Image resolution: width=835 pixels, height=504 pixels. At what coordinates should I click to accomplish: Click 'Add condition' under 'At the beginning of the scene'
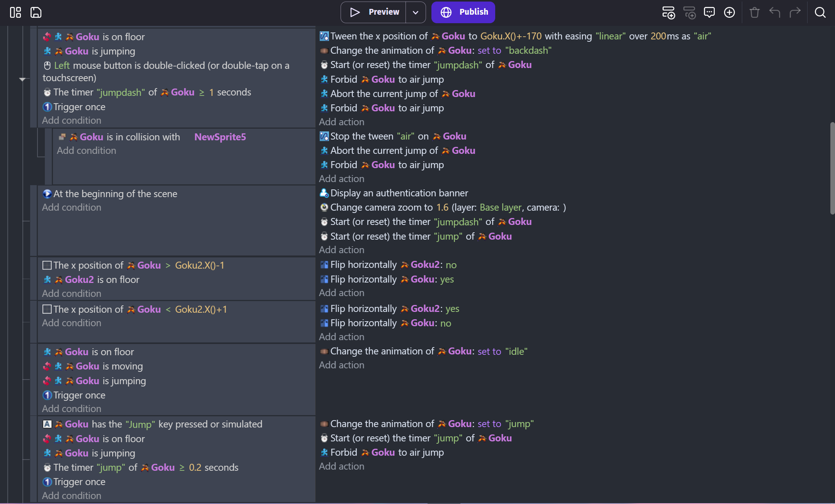pos(72,207)
